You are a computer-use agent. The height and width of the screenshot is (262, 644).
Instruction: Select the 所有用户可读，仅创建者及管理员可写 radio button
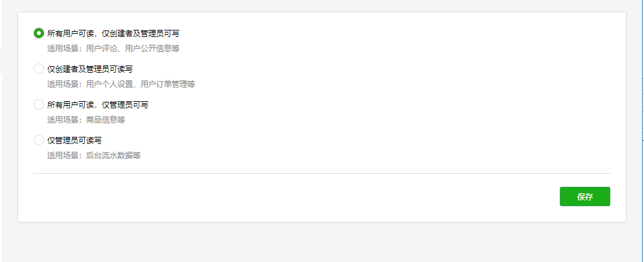point(39,33)
